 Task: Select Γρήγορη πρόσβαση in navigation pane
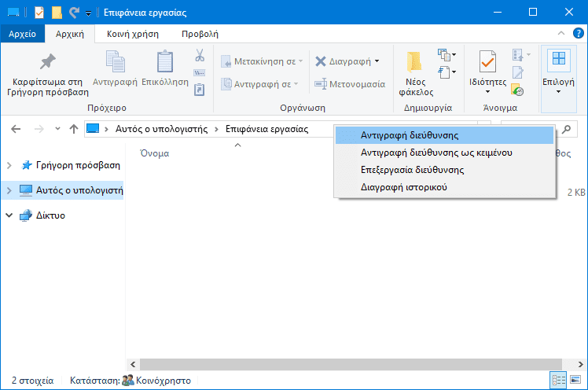point(78,165)
